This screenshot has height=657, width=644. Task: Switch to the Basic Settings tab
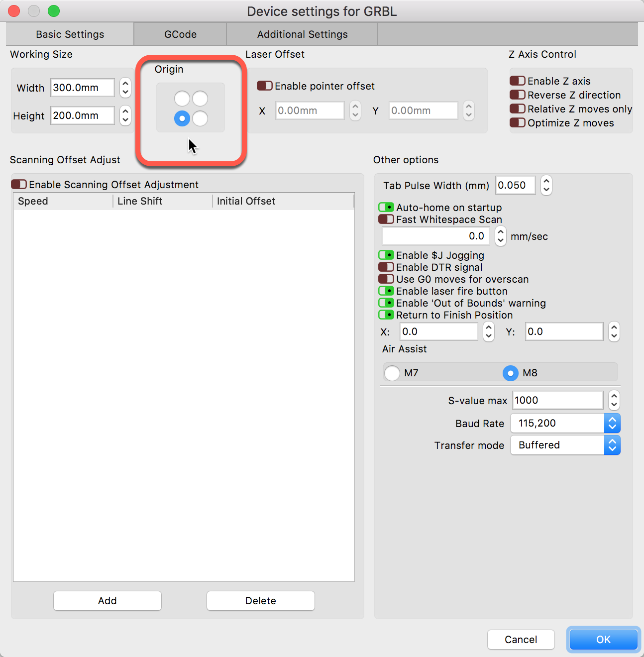coord(70,34)
